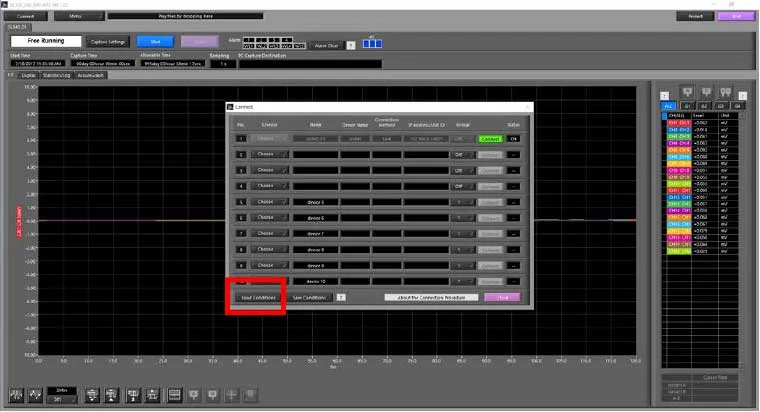Screen dimensions: 760x412
Task: Open the Choose dropdown in row 2
Action: click(270, 154)
